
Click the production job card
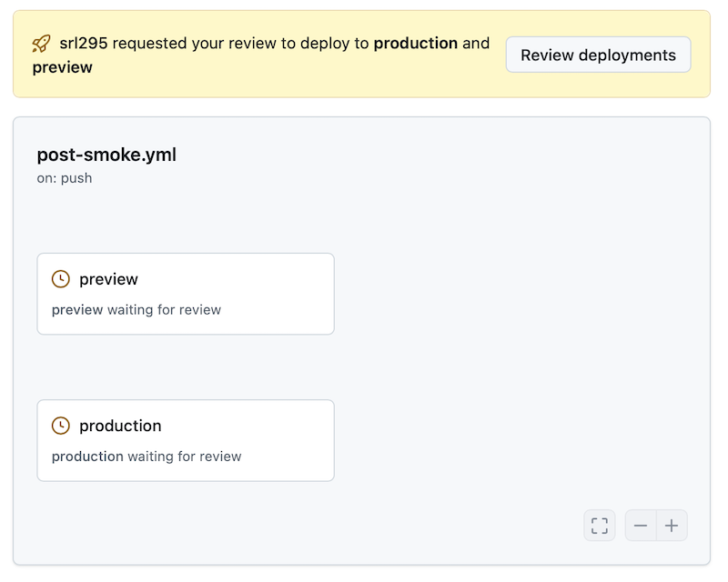[186, 440]
